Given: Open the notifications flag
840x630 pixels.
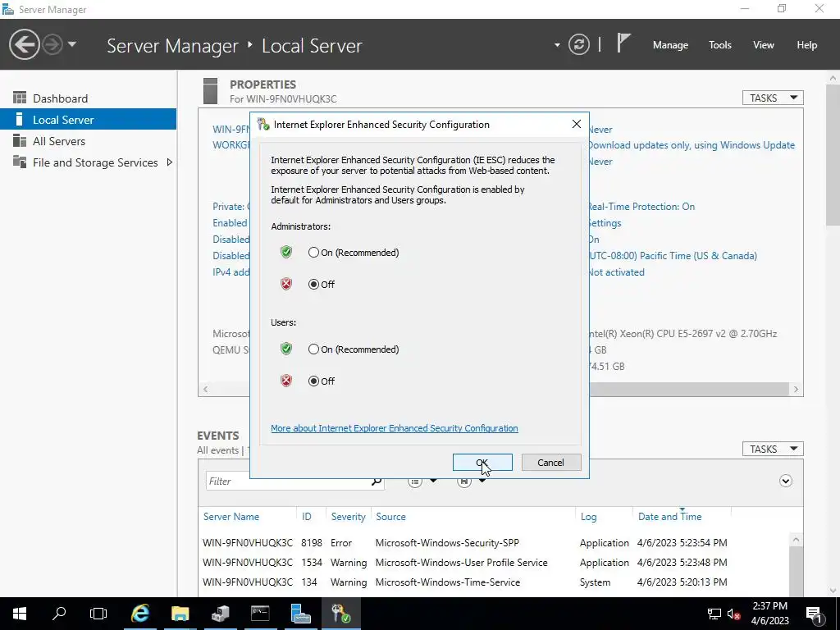Looking at the screenshot, I should click(623, 43).
